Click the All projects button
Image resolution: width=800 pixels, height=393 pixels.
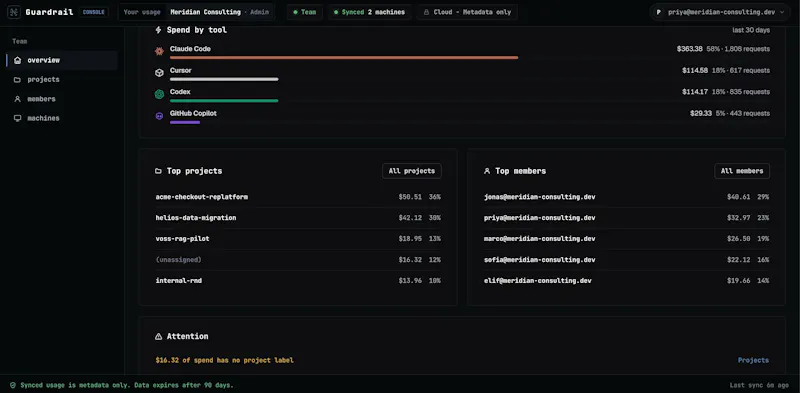[x=412, y=171]
